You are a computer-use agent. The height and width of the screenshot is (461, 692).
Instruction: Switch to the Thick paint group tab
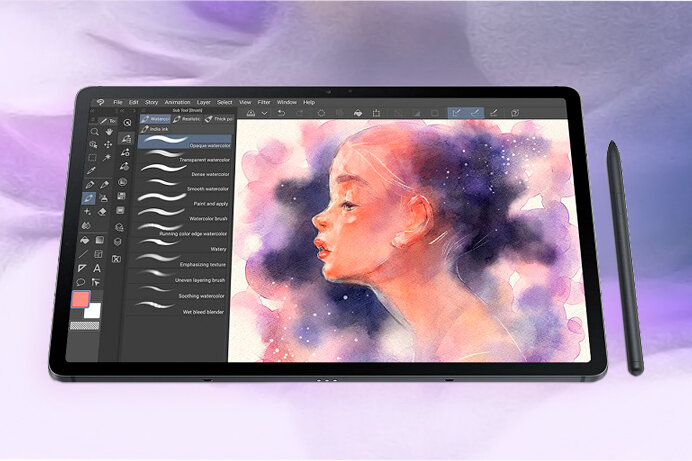point(218,119)
